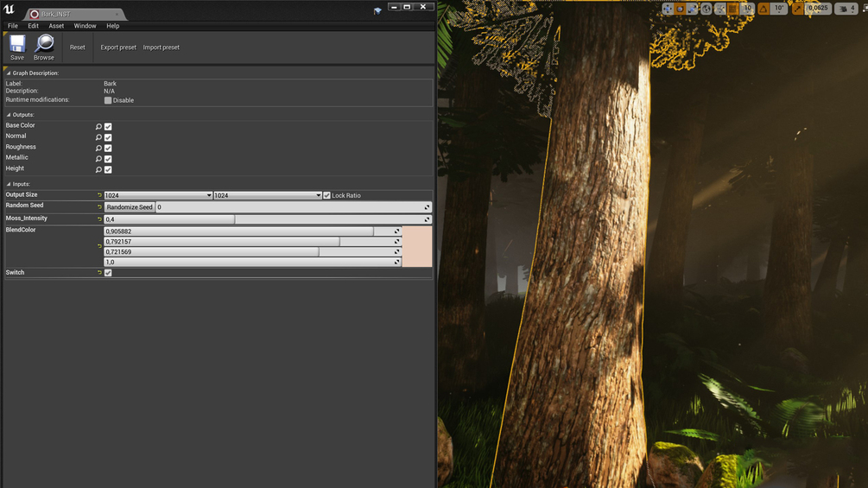Select the Bark_INST tab
Screen dimensions: 868x488
[x=75, y=14]
